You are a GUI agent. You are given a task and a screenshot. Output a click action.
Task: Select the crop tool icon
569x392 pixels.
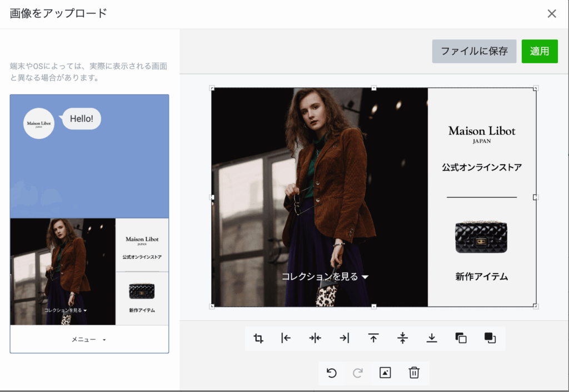pyautogui.click(x=258, y=338)
